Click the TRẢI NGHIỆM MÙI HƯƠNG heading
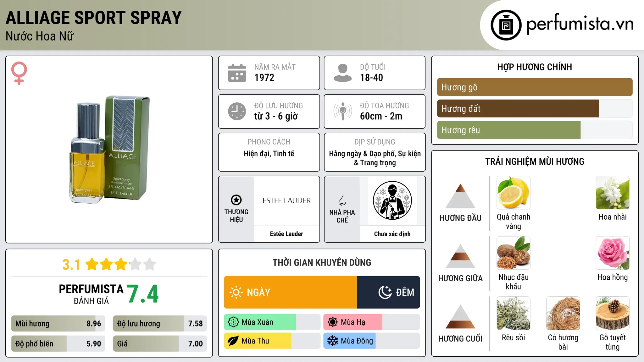 (535, 162)
